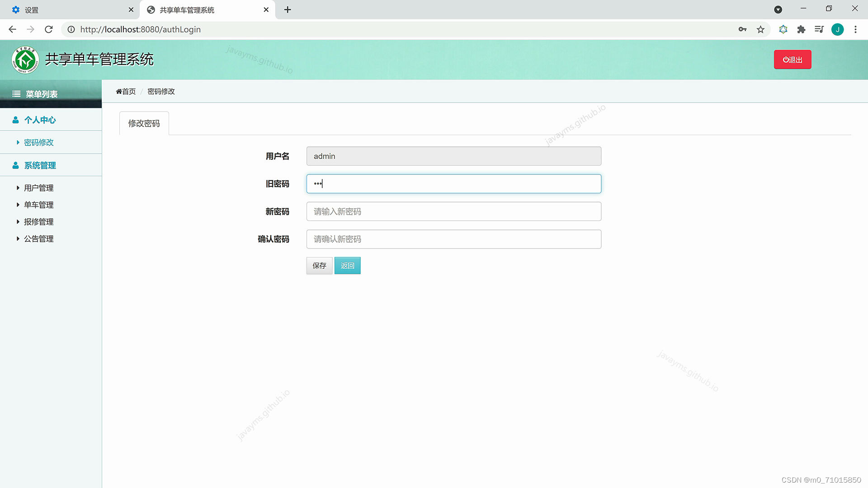Focus the 新密码 input field
868x488 pixels.
[453, 211]
